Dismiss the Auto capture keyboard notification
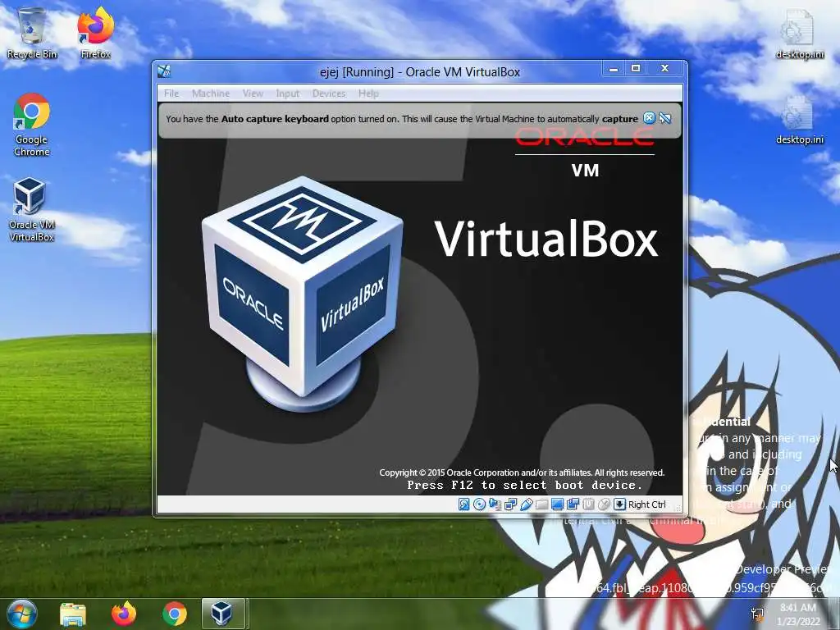The image size is (840, 630). (649, 118)
